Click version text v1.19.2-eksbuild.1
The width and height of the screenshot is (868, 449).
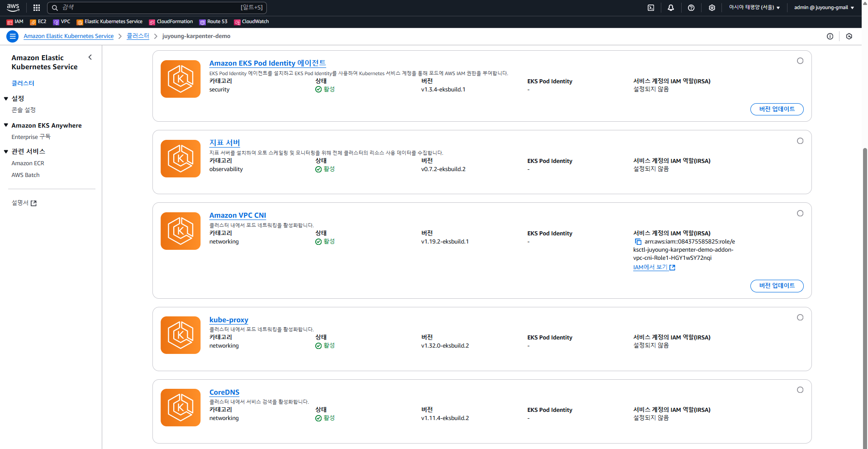[445, 242]
